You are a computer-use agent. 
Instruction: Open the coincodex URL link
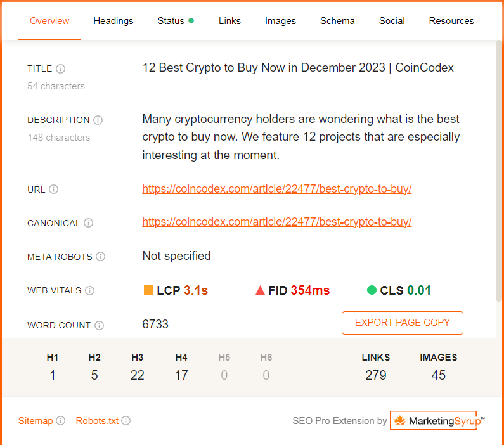pyautogui.click(x=277, y=189)
